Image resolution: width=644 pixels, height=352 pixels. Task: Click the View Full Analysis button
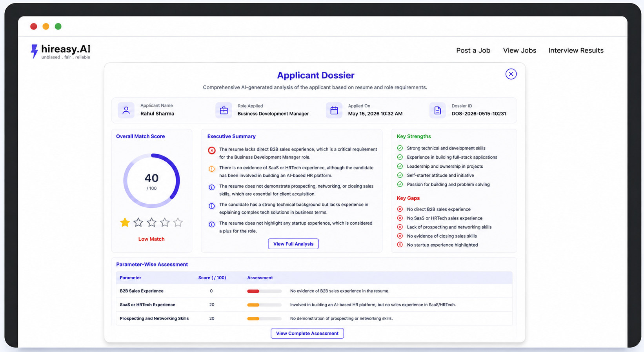293,244
